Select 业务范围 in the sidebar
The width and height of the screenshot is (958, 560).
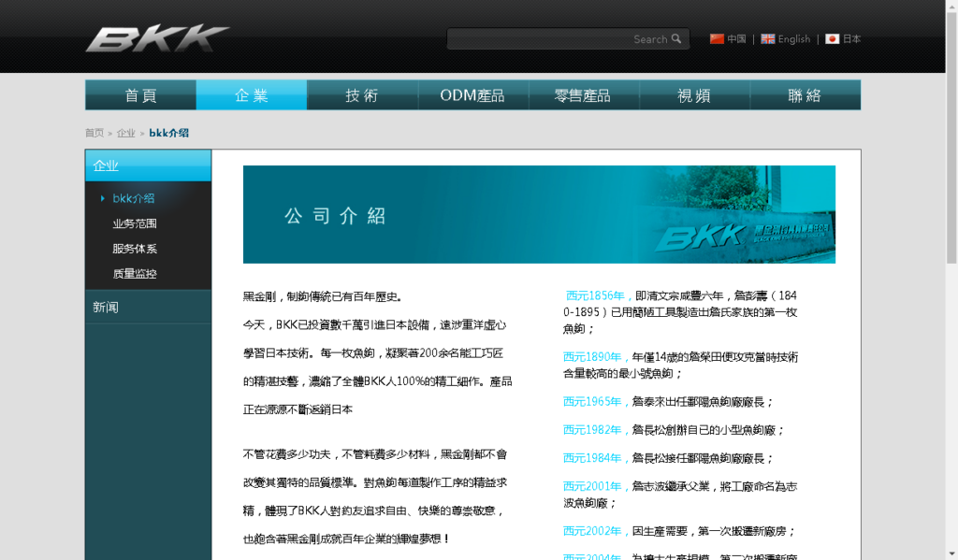[135, 223]
